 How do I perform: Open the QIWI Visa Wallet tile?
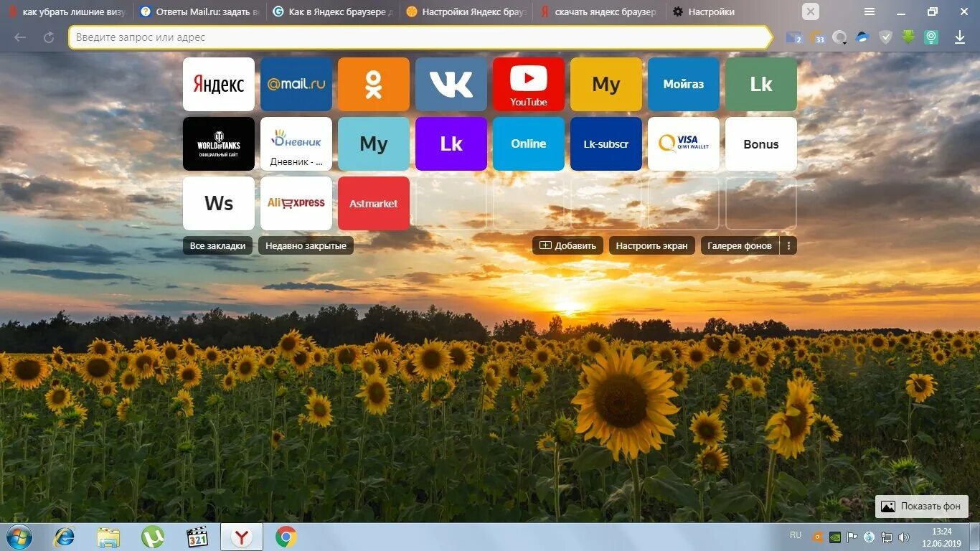[684, 143]
